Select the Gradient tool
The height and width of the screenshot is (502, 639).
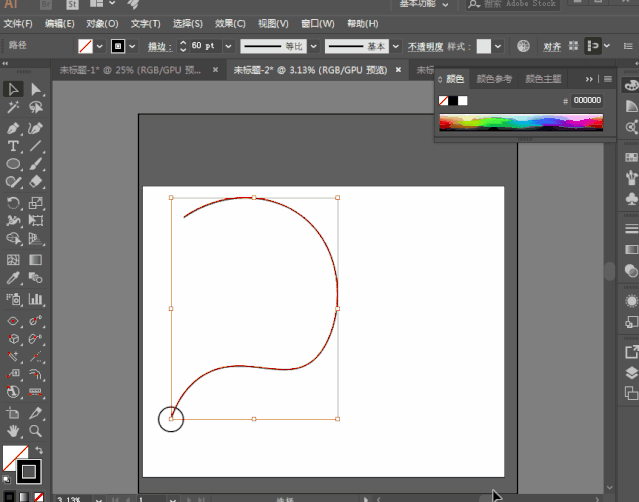[x=36, y=260]
